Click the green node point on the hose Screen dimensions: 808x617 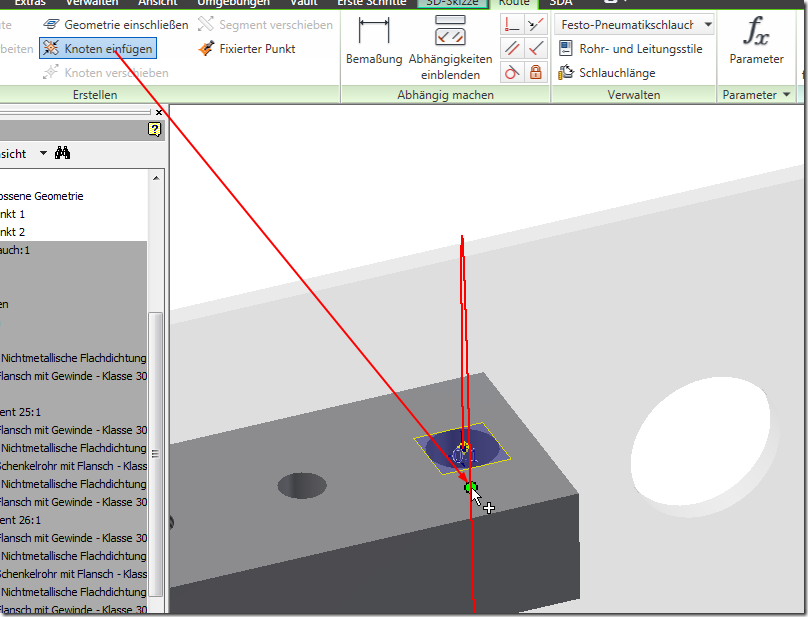tap(470, 487)
